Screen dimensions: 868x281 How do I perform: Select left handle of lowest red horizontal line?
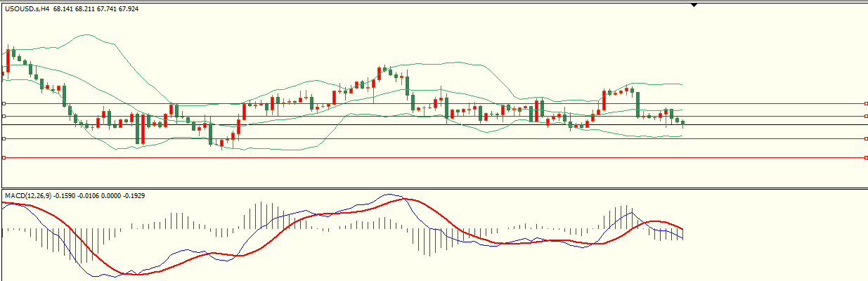point(4,158)
